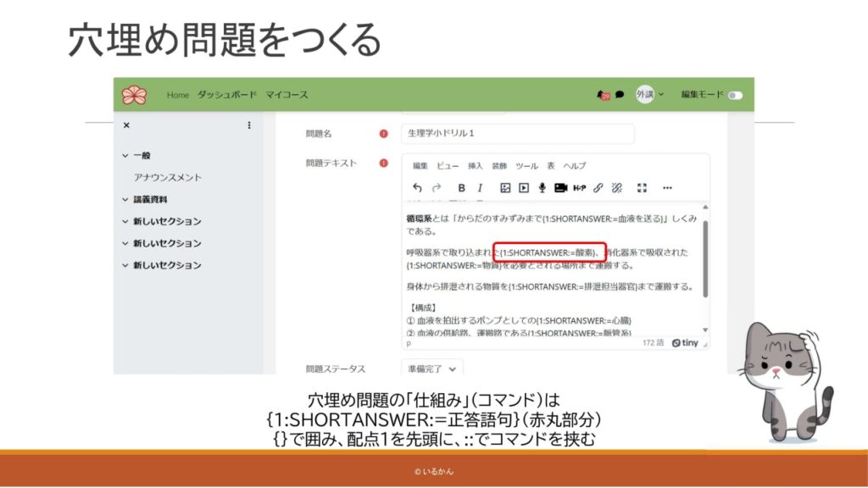Apply bold formatting with the B icon
This screenshot has width=868, height=488.
pos(461,187)
